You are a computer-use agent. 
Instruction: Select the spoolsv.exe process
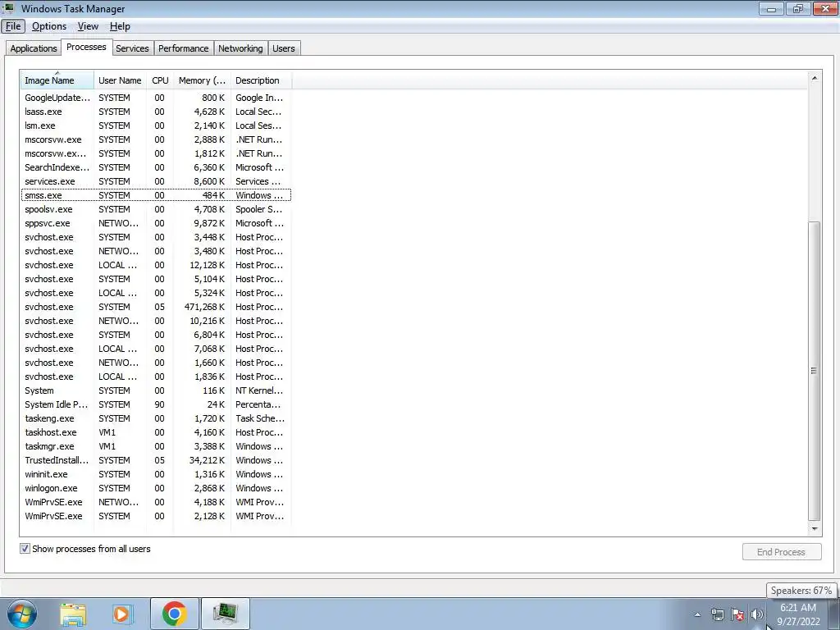pyautogui.click(x=156, y=209)
